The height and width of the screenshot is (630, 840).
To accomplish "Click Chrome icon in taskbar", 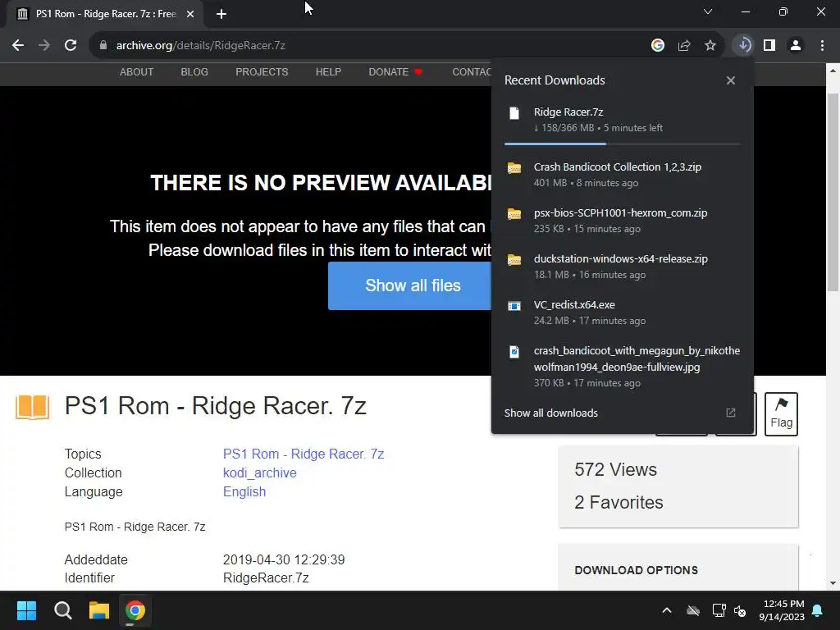I will point(135,610).
